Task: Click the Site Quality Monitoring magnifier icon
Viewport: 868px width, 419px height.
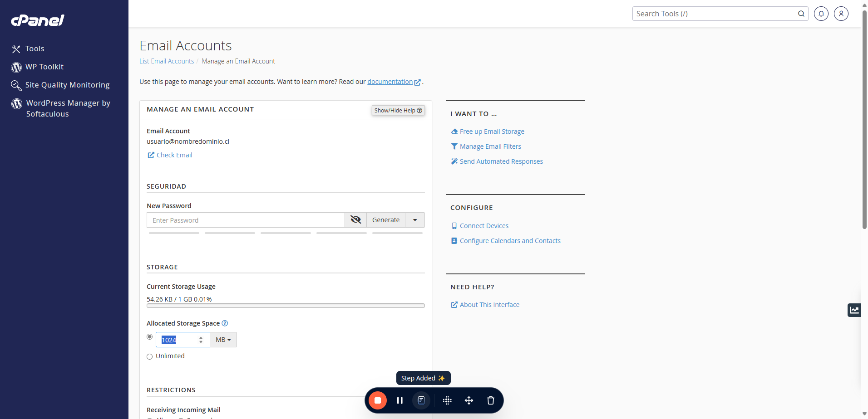Action: pyautogui.click(x=16, y=85)
